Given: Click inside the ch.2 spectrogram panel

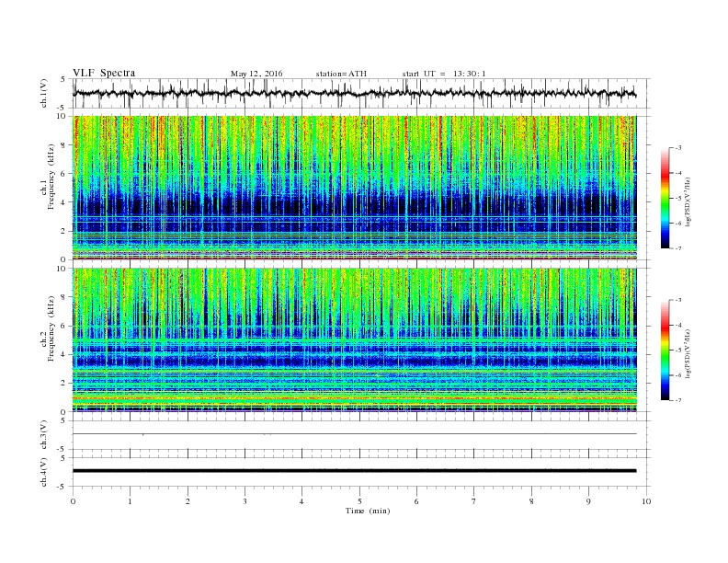Looking at the screenshot, I should click(354, 340).
